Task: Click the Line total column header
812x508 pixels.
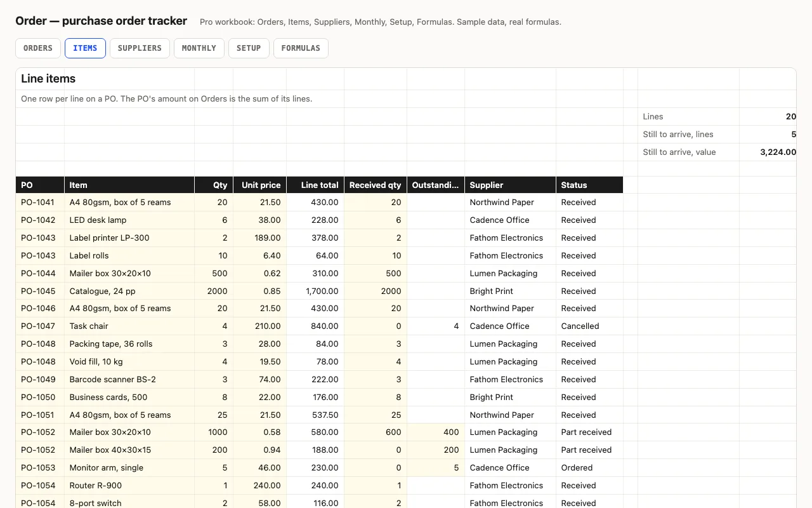Action: [x=315, y=185]
